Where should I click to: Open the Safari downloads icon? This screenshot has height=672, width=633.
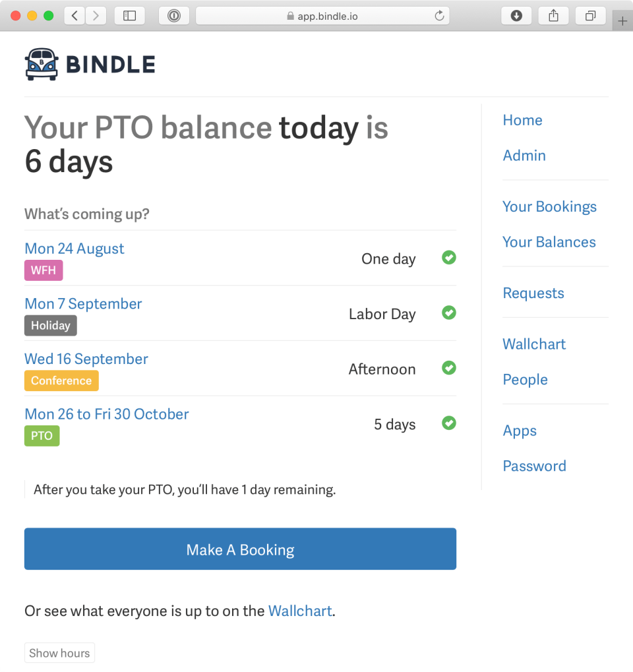coord(516,15)
